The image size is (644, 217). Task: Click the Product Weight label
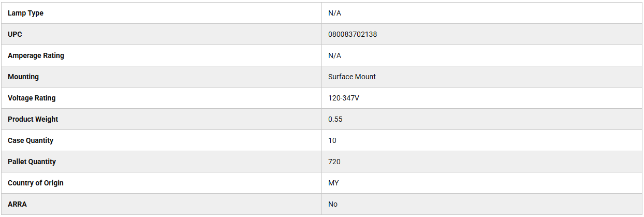[x=33, y=119]
